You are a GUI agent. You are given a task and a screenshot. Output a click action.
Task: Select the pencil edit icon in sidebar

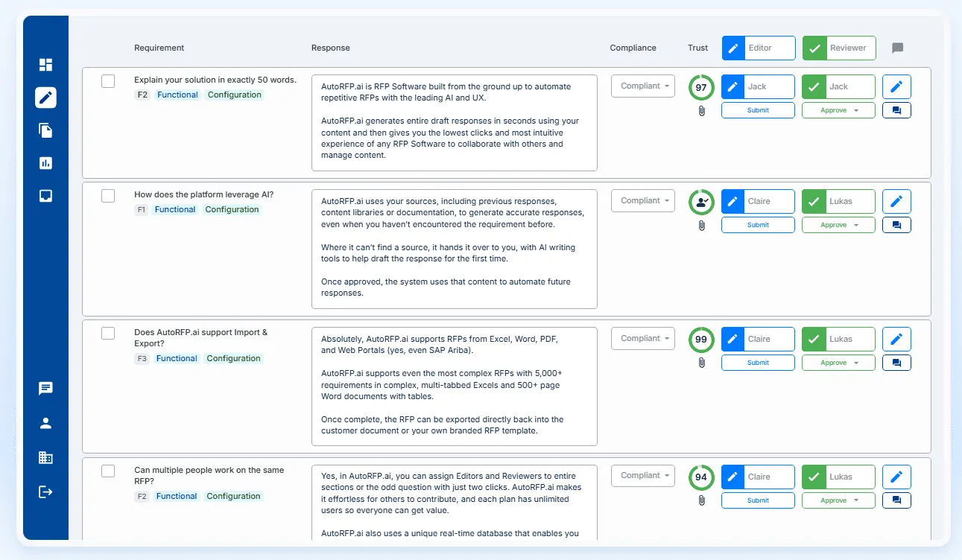point(45,98)
